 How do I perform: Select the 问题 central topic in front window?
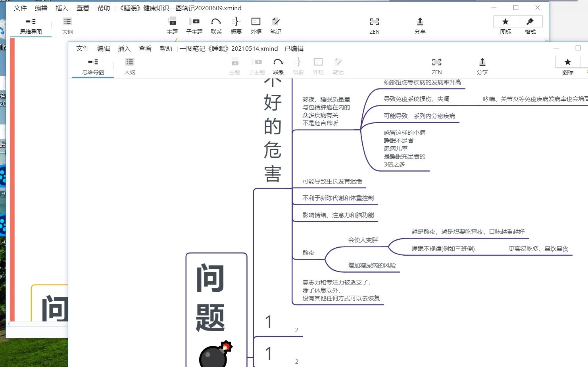pos(211,297)
